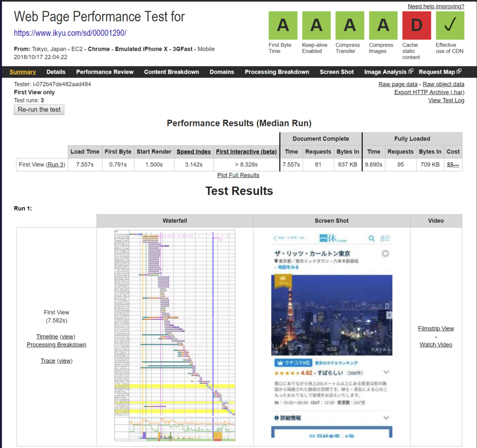The image size is (477, 448).
Task: Click the Re-run the test button
Action: tap(39, 109)
